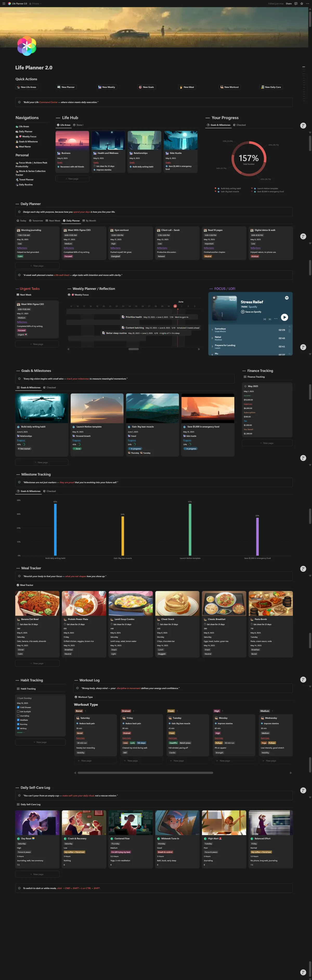Viewport: 312px width, 980px height.
Task: Switch Daily Planner view to By Month
Action: pos(89,221)
